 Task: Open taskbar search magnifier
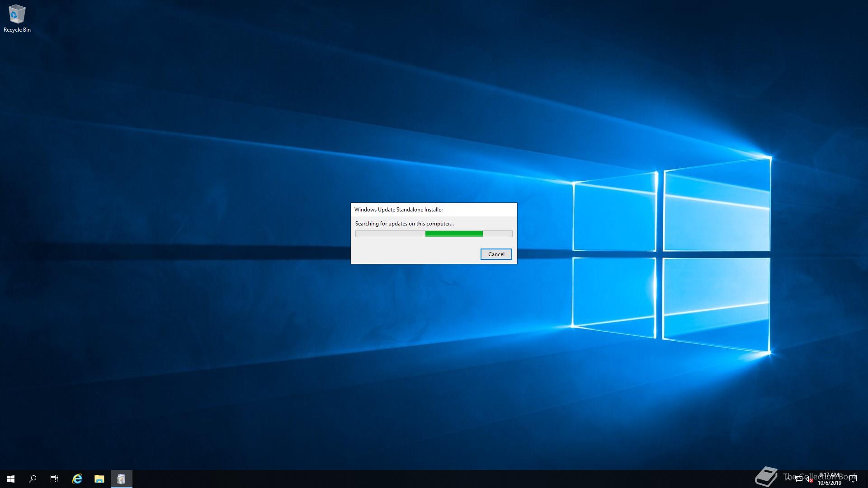click(x=33, y=479)
